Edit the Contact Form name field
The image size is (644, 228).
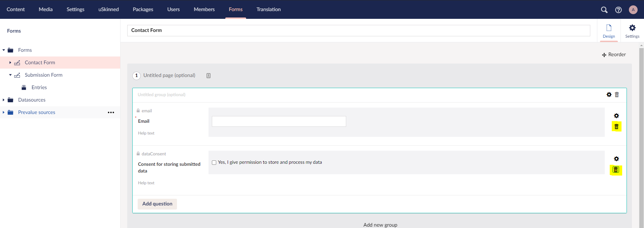(359, 30)
